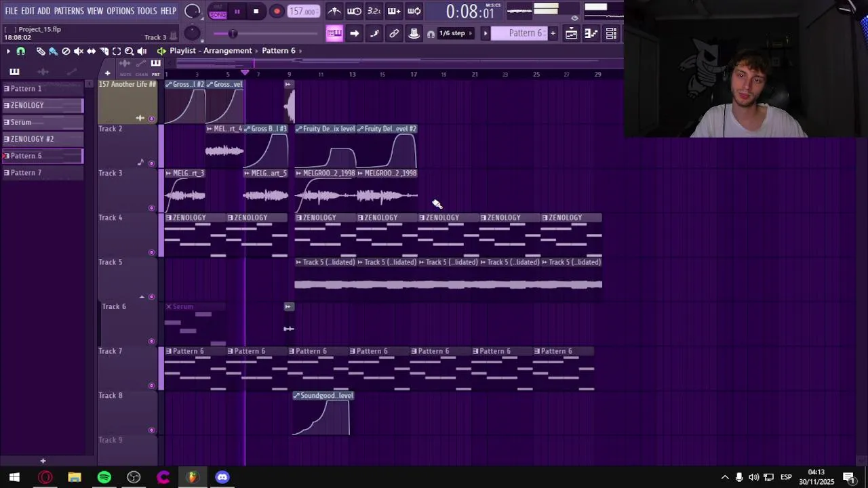The image size is (868, 488).
Task: Add new pattern with plus button
Action: 553,33
